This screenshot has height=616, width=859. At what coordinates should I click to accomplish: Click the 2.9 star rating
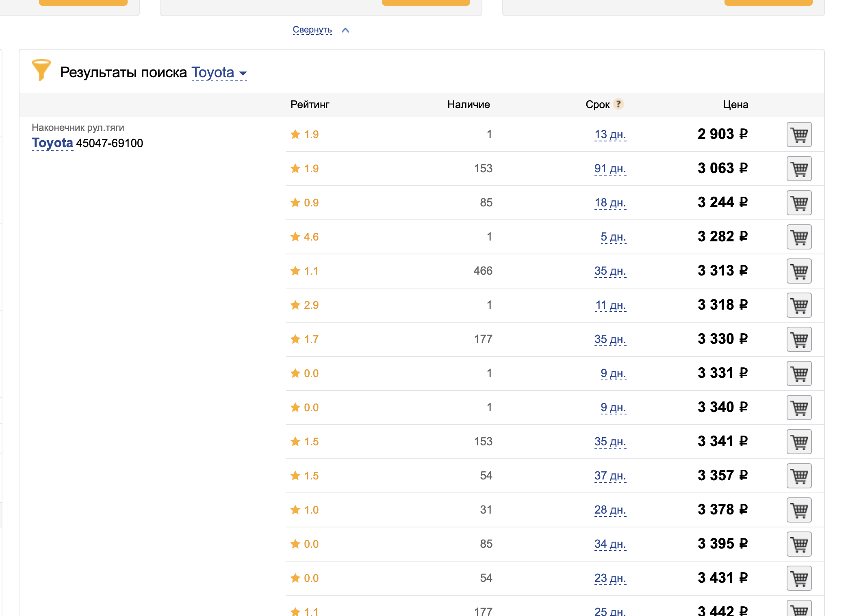[x=304, y=305]
